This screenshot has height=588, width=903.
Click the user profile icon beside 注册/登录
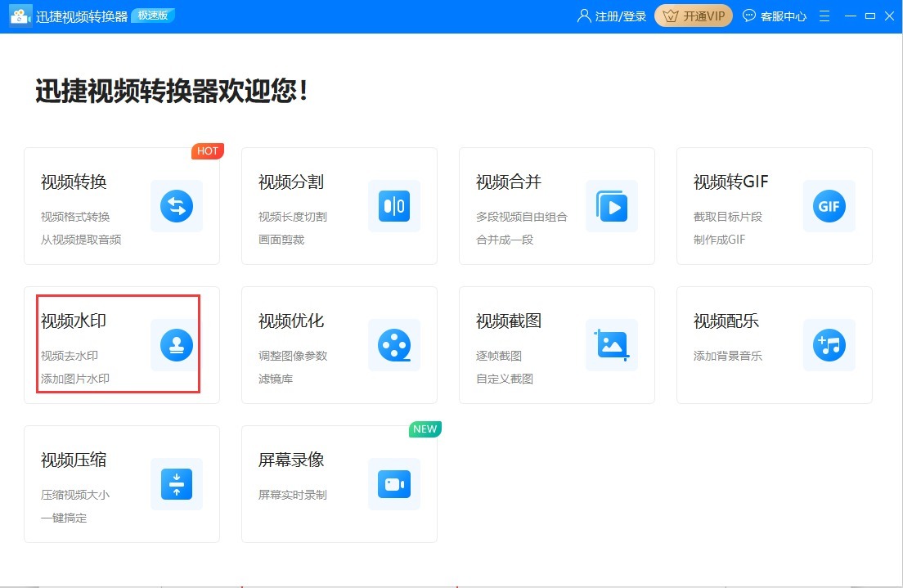[x=584, y=16]
